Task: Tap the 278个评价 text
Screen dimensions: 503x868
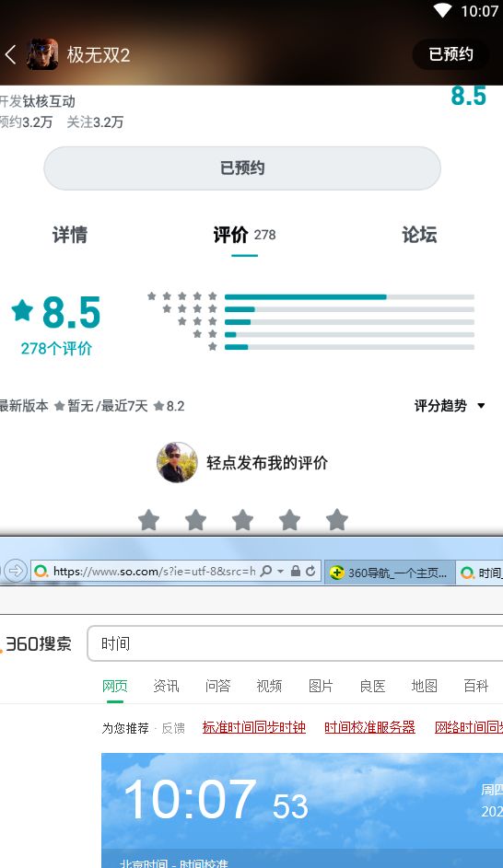Action: point(56,349)
